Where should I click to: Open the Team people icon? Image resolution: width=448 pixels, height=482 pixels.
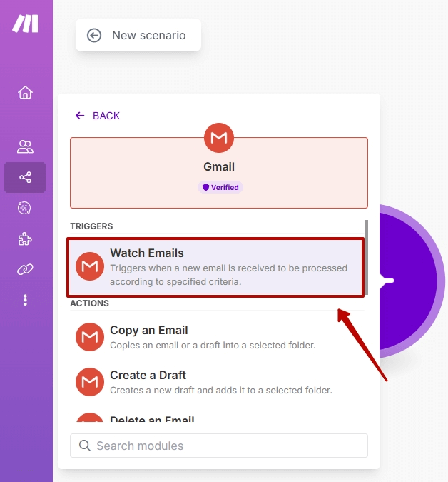(25, 146)
